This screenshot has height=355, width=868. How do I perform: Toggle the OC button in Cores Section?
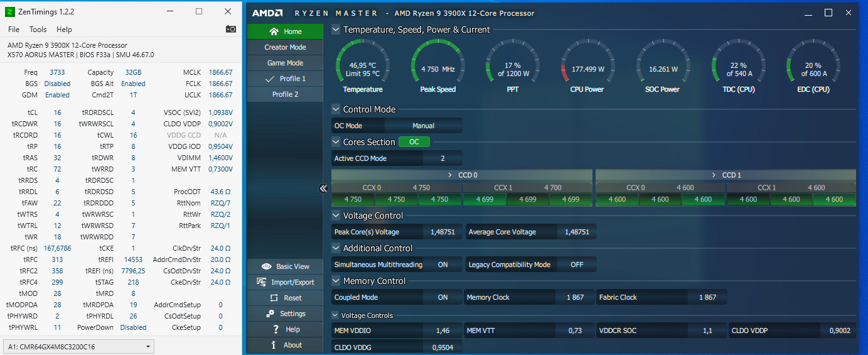click(x=414, y=142)
